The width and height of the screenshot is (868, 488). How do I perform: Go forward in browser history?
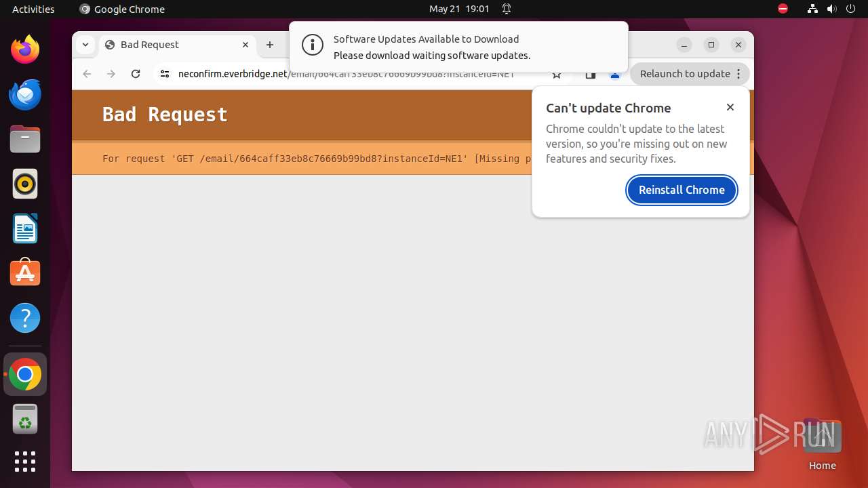point(111,74)
